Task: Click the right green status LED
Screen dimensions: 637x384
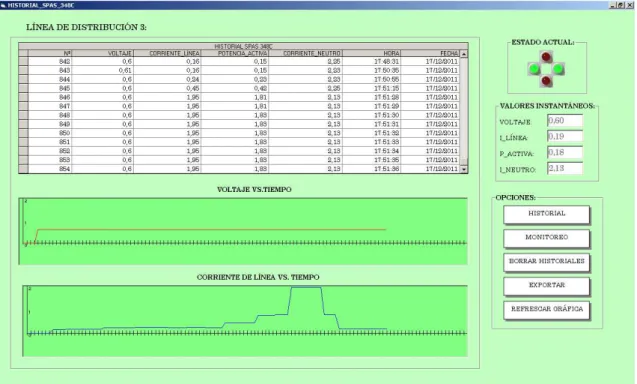Action: 558,69
